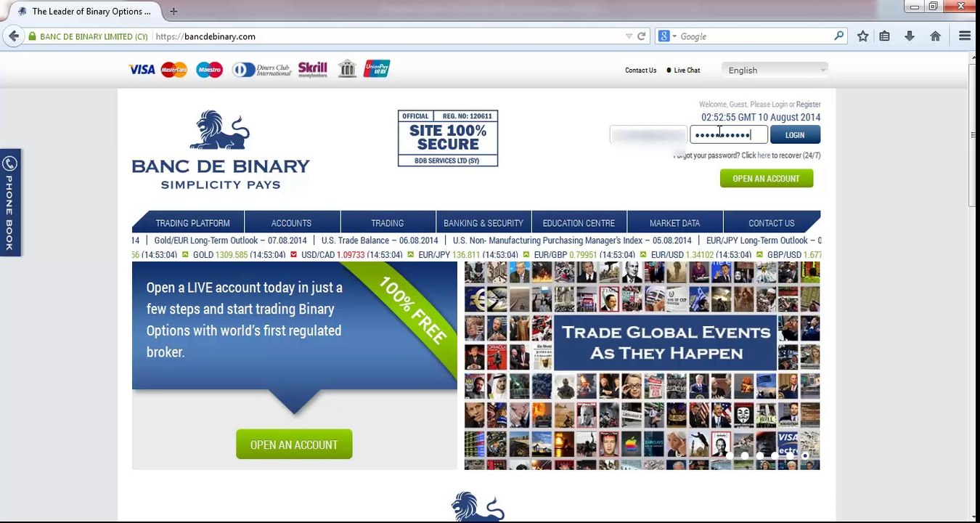The width and height of the screenshot is (980, 523).
Task: Click the bank wire building icon
Action: pos(347,69)
